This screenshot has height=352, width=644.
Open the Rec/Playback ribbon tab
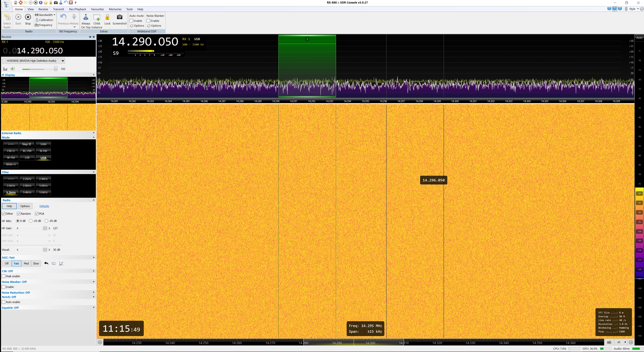pos(77,9)
